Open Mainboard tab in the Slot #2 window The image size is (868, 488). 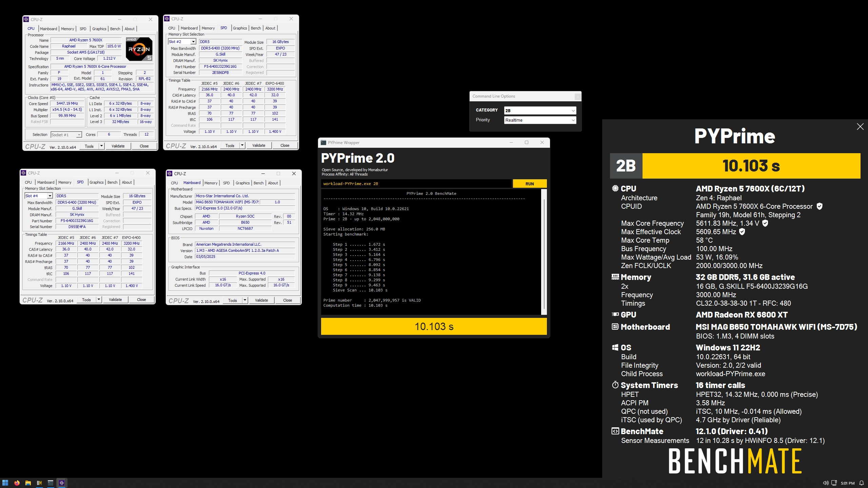click(x=189, y=28)
